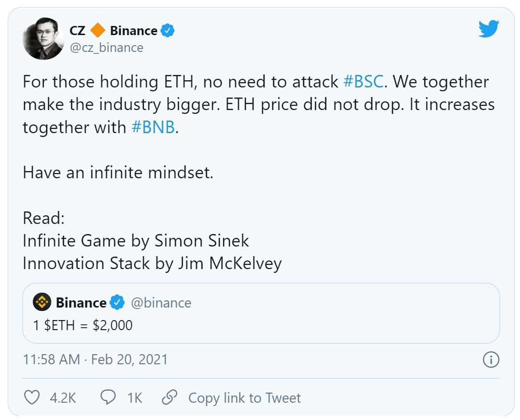Click Binance's verified badge in quoted tweet
Viewport: 520px width, 420px height.
coord(117,302)
